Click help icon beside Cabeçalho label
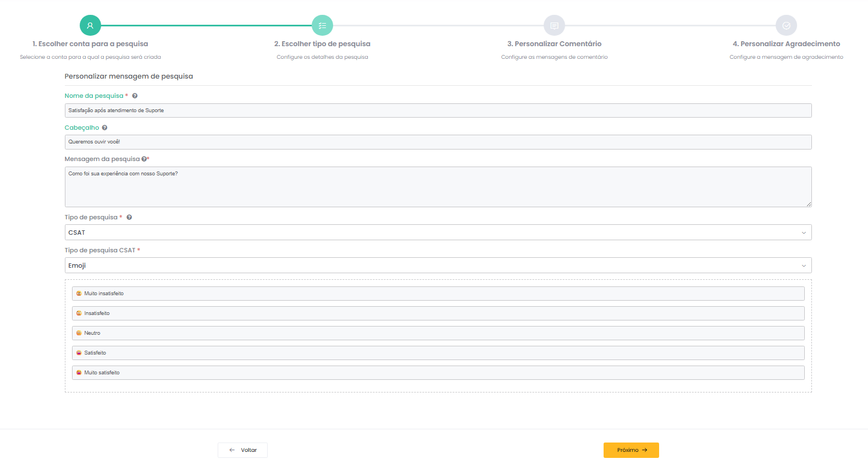 click(104, 128)
